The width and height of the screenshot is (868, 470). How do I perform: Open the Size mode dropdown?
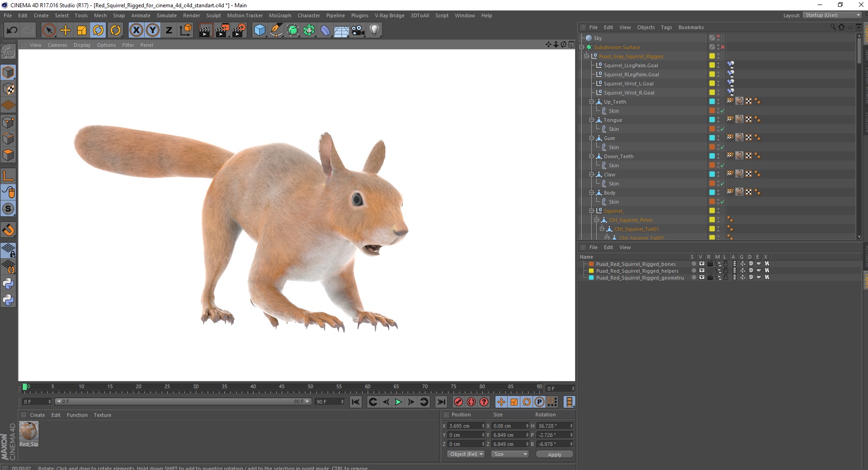coord(510,455)
